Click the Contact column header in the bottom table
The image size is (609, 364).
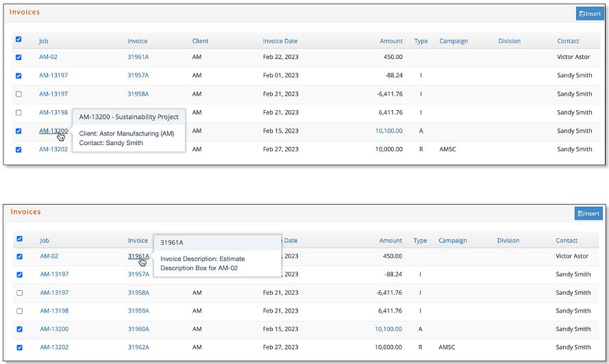[x=567, y=241]
